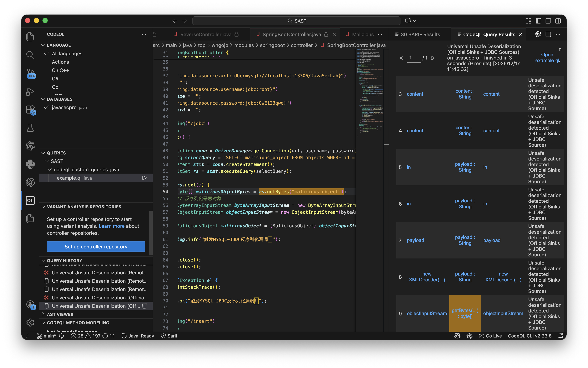Run the example.ql query
Viewport: 588px width, 368px height.
144,178
